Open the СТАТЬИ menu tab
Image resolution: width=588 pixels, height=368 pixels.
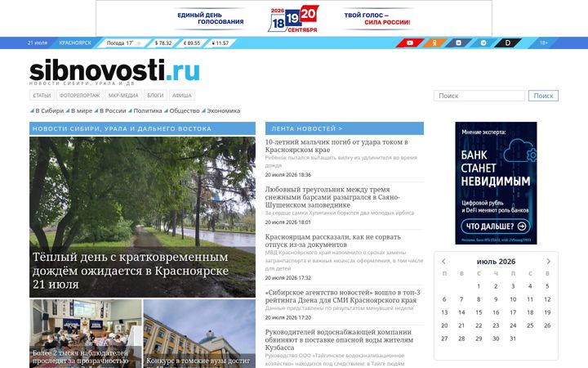[x=42, y=96]
